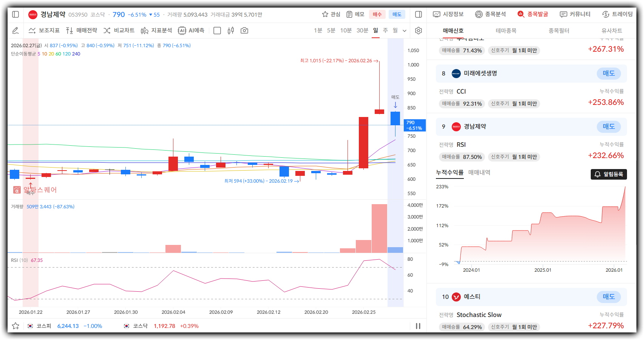Open the 매매전략 strategy menu
The width and height of the screenshot is (644, 340).
(x=82, y=31)
